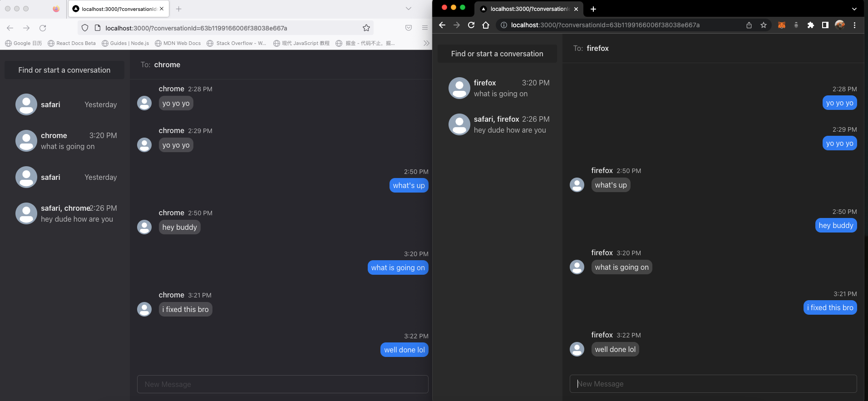Viewport: 868px width, 401px height.
Task: Click Chrome share page icon
Action: tap(749, 25)
